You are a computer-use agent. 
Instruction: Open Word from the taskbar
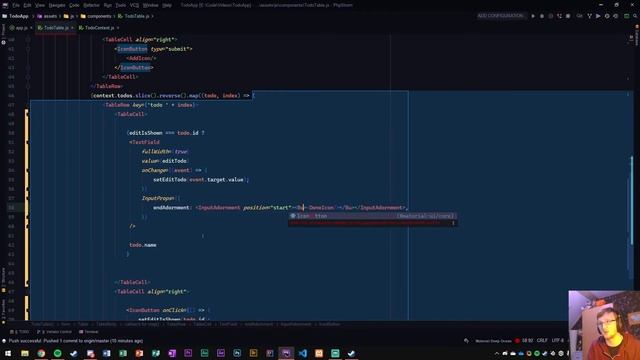[x=107, y=353]
